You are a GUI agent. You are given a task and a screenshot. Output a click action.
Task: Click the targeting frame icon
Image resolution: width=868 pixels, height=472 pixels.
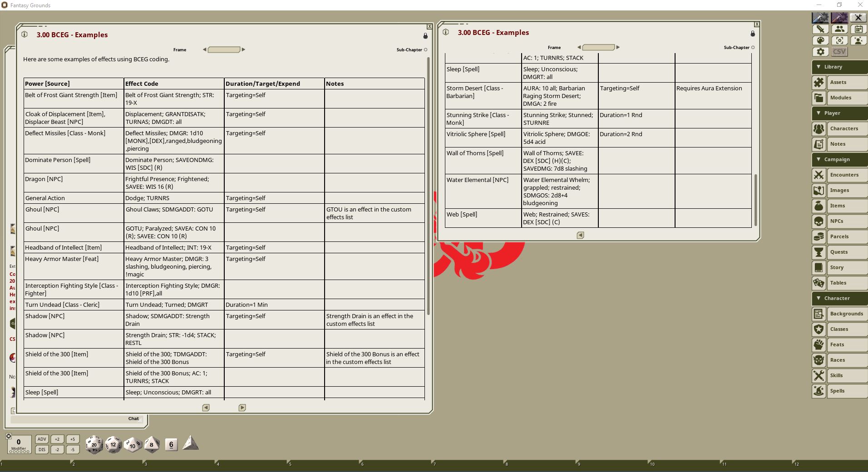(839, 40)
